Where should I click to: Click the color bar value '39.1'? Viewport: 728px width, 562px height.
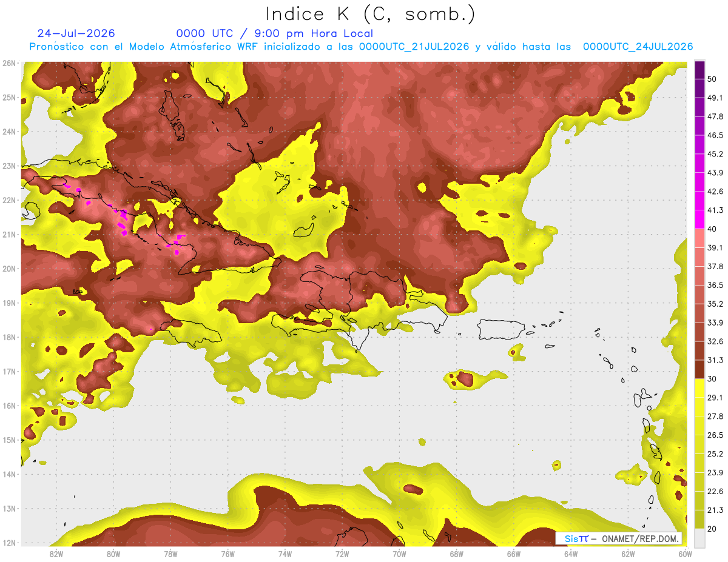point(715,247)
